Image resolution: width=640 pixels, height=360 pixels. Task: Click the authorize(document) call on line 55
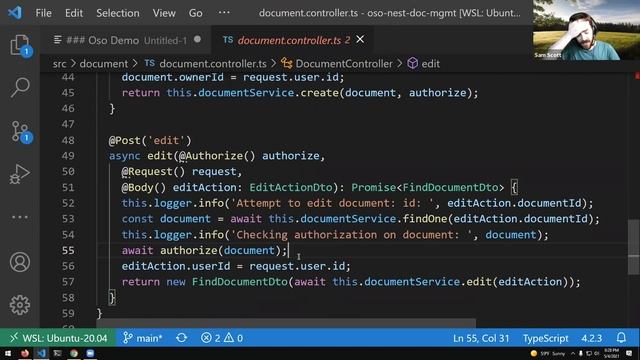[x=220, y=250]
